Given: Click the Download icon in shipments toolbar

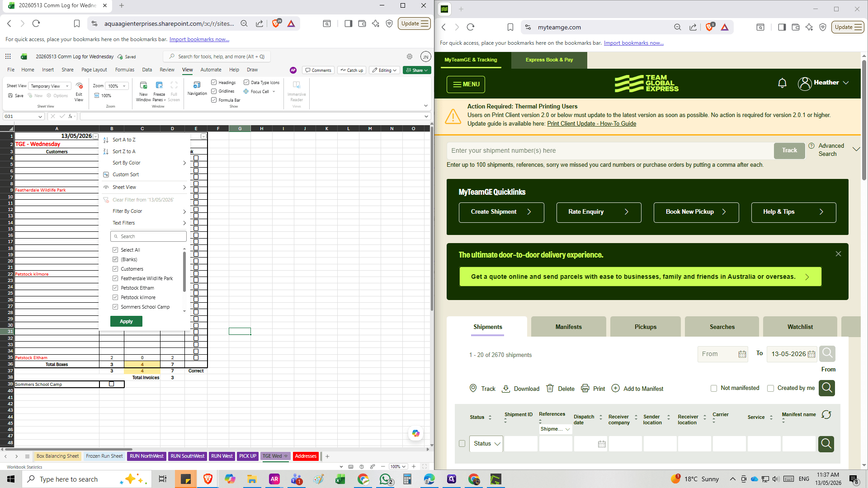Looking at the screenshot, I should pyautogui.click(x=506, y=389).
